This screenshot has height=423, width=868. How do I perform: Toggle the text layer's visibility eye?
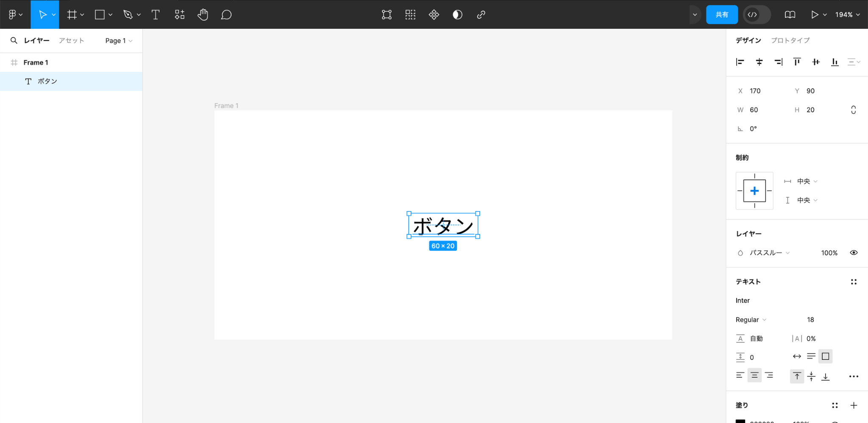[854, 252]
